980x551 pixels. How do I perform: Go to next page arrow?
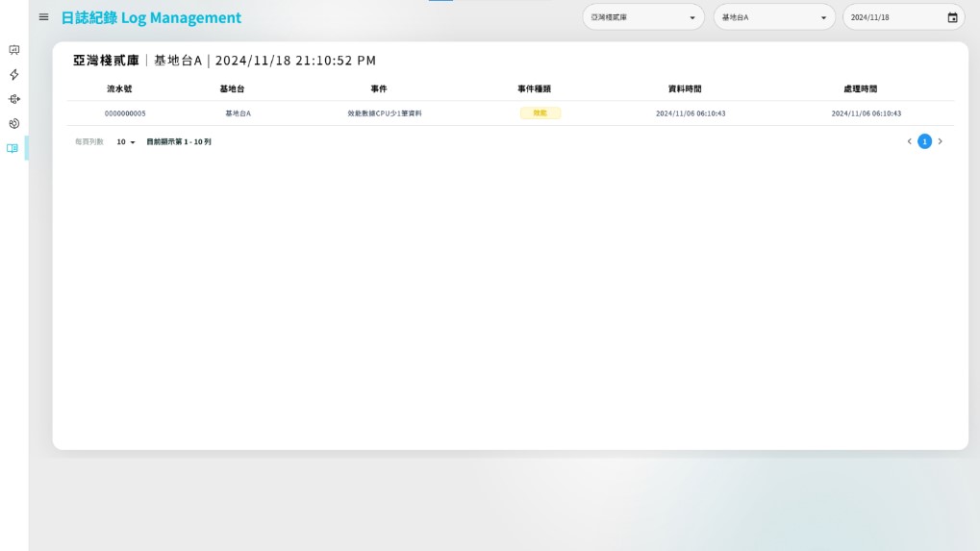click(x=940, y=141)
